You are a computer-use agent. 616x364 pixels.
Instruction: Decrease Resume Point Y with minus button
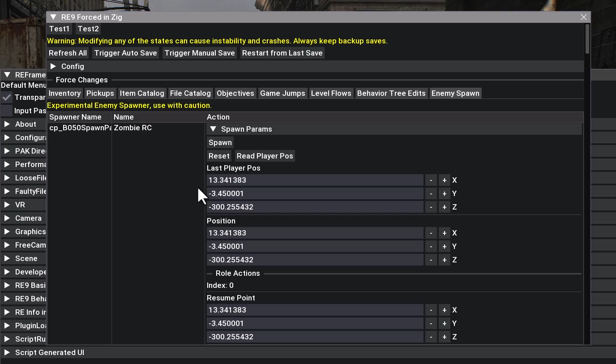[x=431, y=323]
